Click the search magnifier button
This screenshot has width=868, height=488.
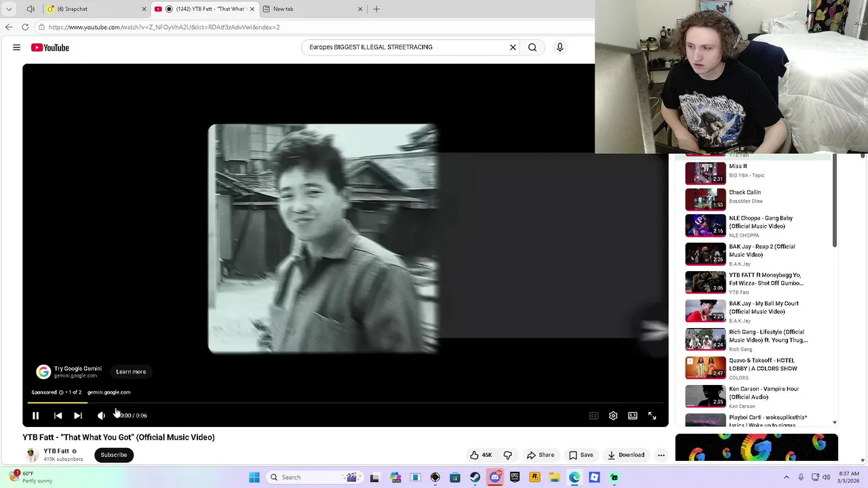coord(532,47)
